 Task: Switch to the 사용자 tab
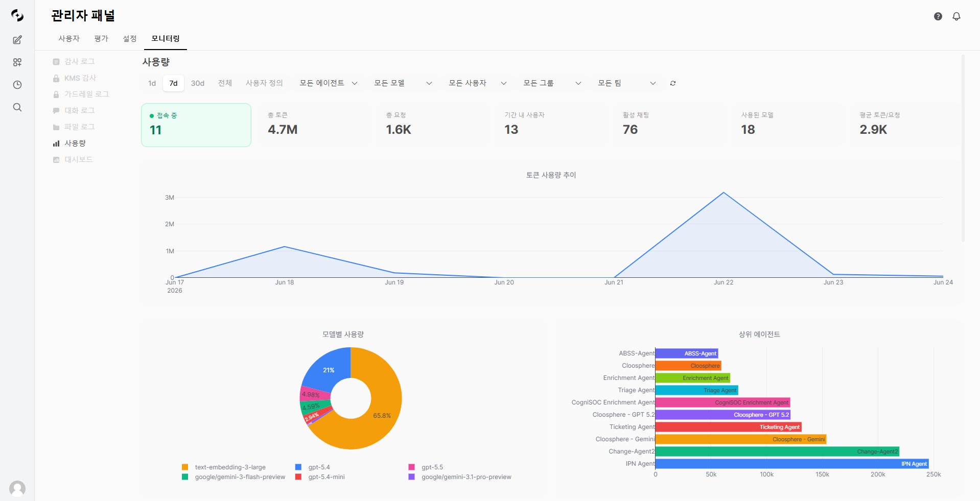coord(69,38)
